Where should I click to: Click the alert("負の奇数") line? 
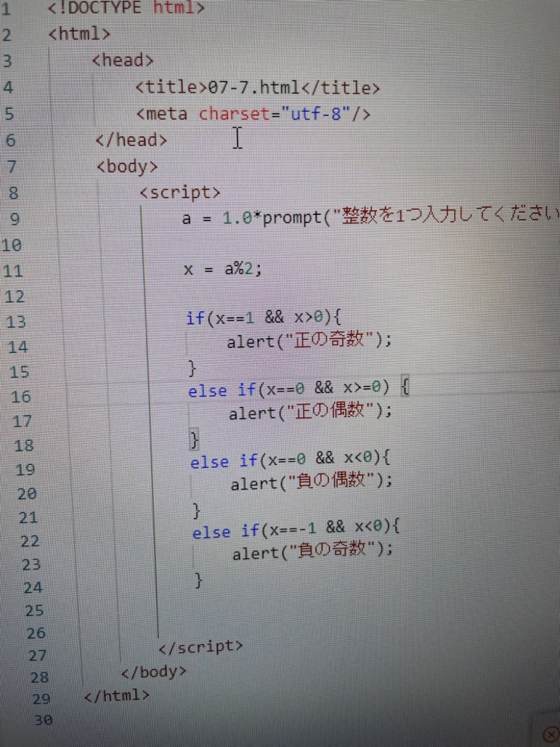click(313, 552)
